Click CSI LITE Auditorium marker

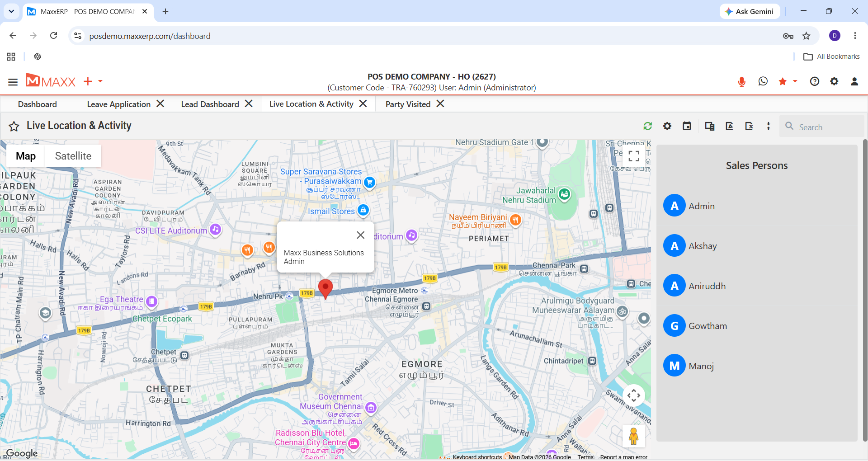pyautogui.click(x=216, y=230)
